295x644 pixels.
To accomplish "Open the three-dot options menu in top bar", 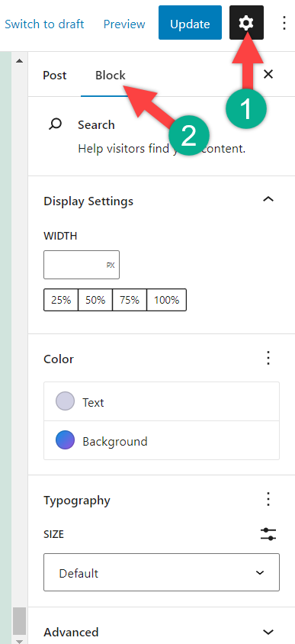I will click(284, 23).
